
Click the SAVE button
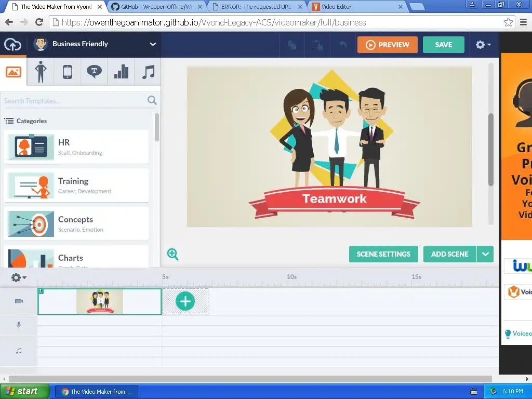444,45
